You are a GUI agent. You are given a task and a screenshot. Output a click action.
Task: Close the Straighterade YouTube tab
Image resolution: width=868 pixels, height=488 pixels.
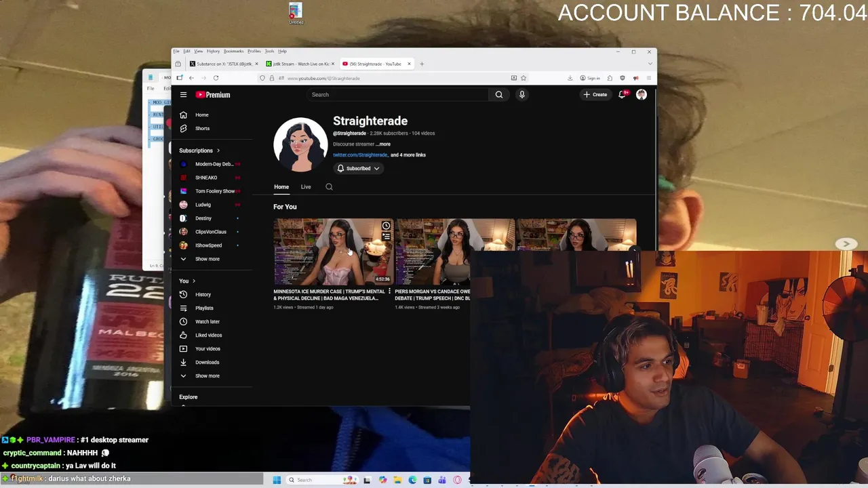click(x=409, y=64)
